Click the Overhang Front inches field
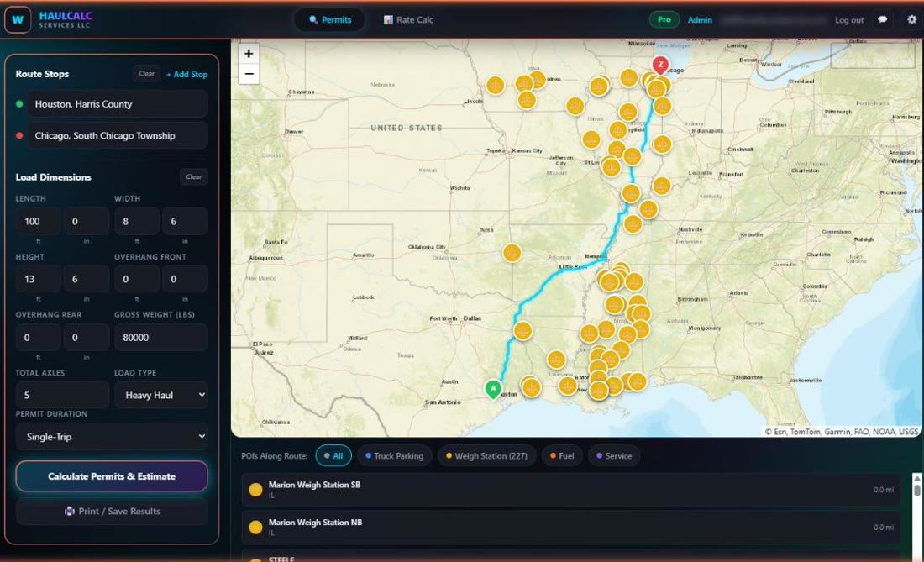 click(x=185, y=279)
